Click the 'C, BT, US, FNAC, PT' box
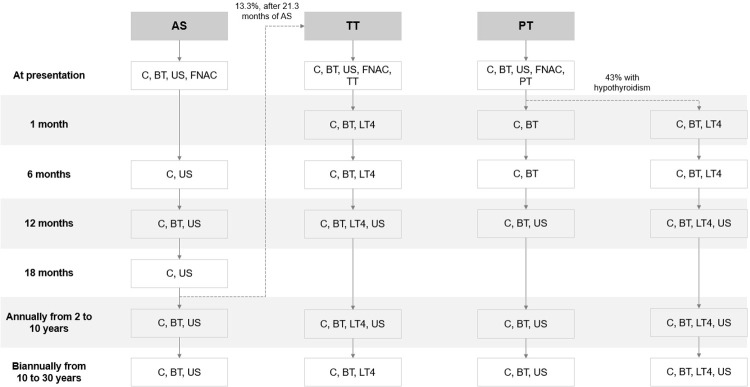This screenshot has width=750, height=387. click(x=526, y=75)
